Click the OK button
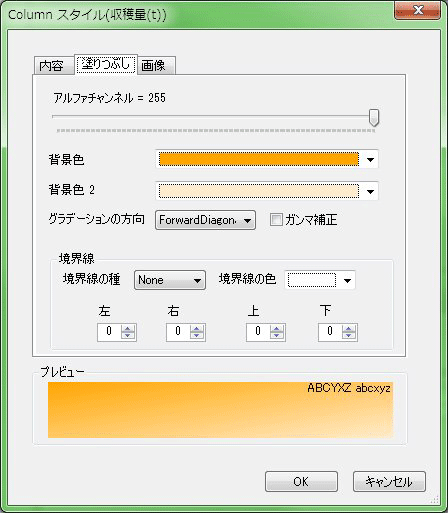 point(301,482)
